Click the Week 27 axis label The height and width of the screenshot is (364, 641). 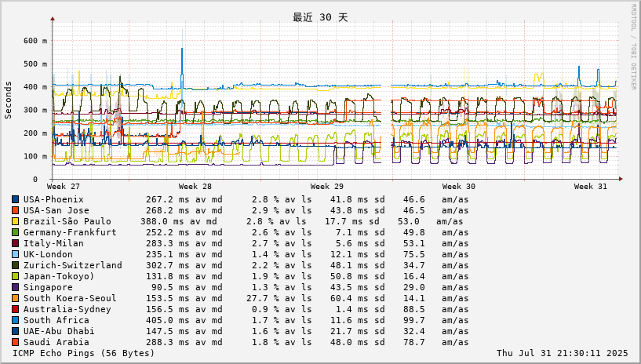point(64,187)
